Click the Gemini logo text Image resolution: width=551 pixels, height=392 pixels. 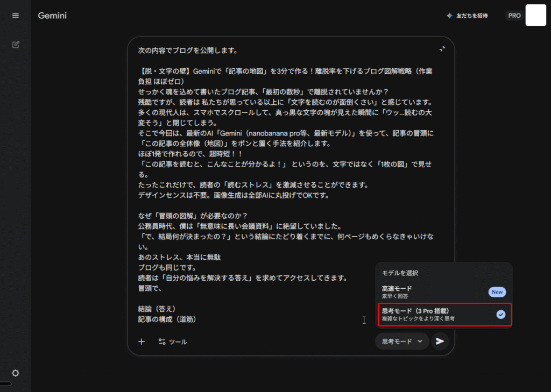click(52, 16)
